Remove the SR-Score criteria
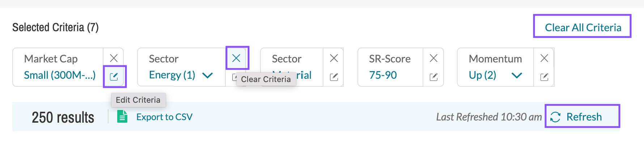644x143 pixels. click(x=433, y=58)
